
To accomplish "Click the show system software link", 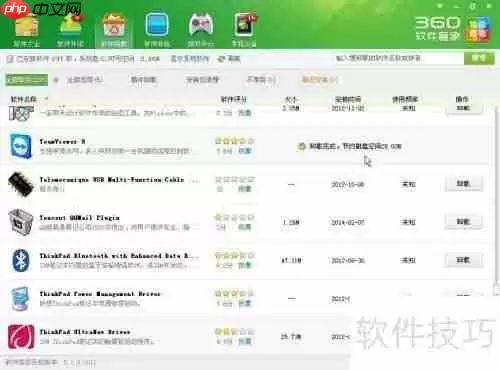I will (x=190, y=59).
